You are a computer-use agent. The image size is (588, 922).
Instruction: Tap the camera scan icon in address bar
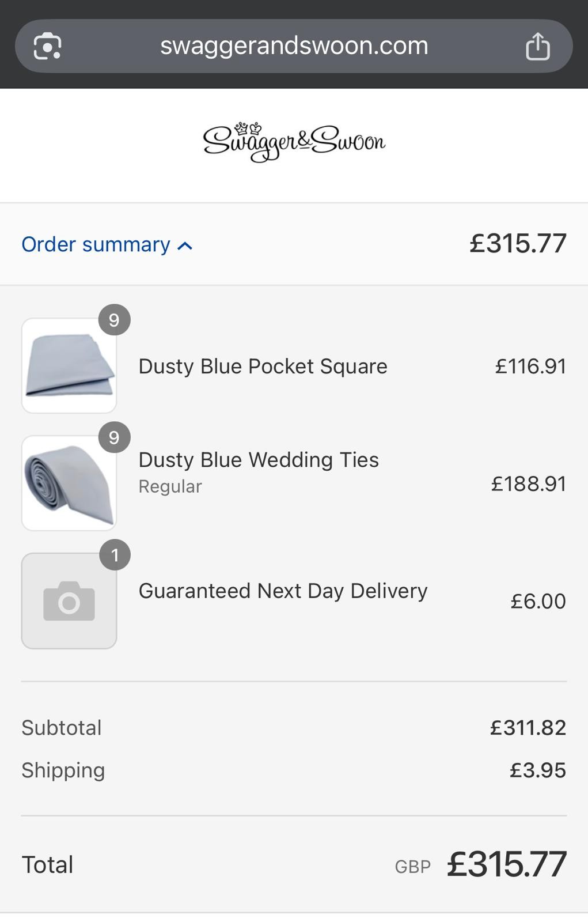pos(47,46)
